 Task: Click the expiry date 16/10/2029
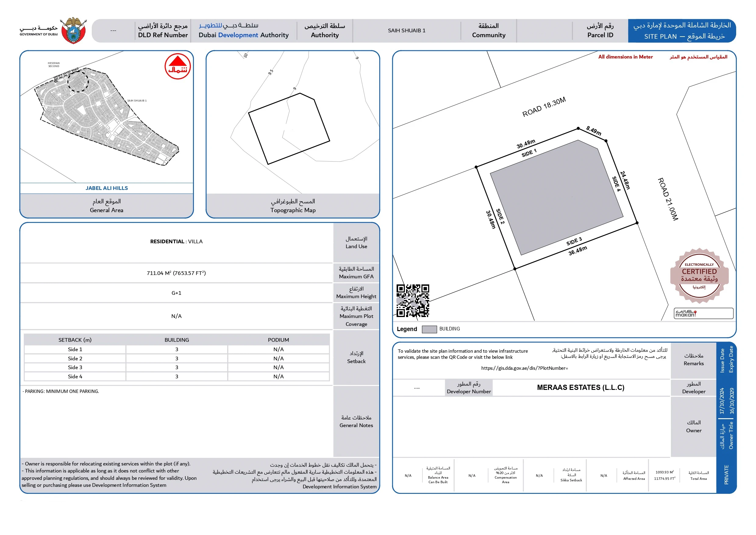pos(732,401)
